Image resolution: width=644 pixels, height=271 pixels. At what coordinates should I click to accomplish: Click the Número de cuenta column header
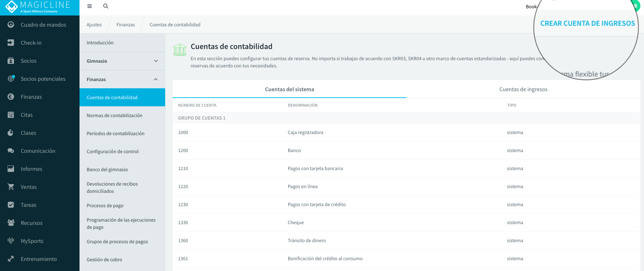[x=197, y=105]
